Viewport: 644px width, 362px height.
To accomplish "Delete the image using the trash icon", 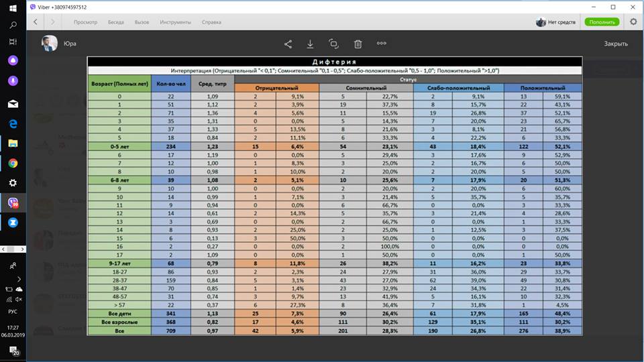I will (x=358, y=44).
